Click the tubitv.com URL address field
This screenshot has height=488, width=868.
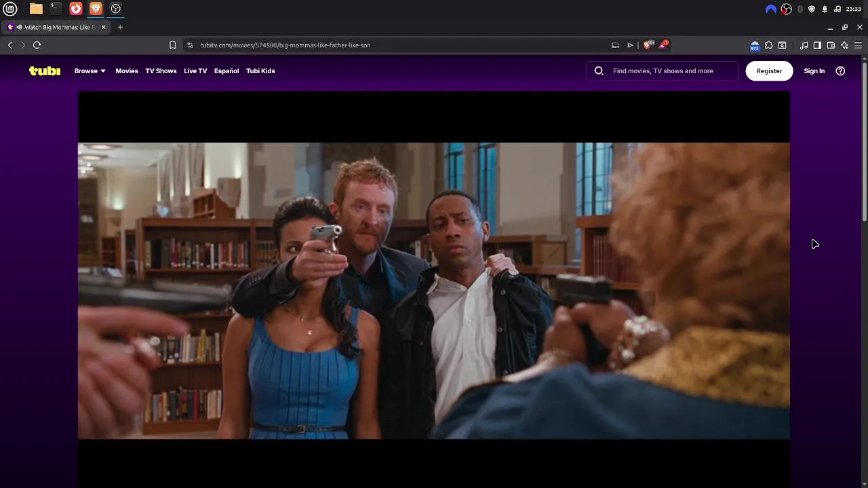(x=400, y=45)
